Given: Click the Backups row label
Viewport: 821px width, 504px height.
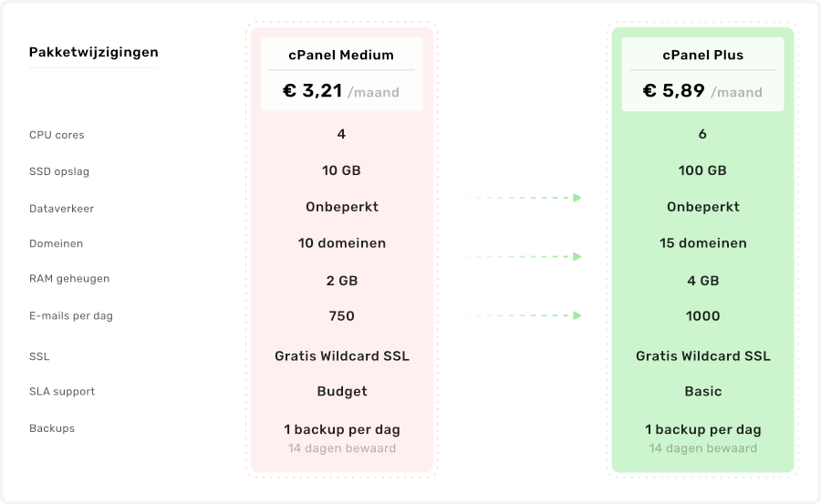Looking at the screenshot, I should [52, 428].
